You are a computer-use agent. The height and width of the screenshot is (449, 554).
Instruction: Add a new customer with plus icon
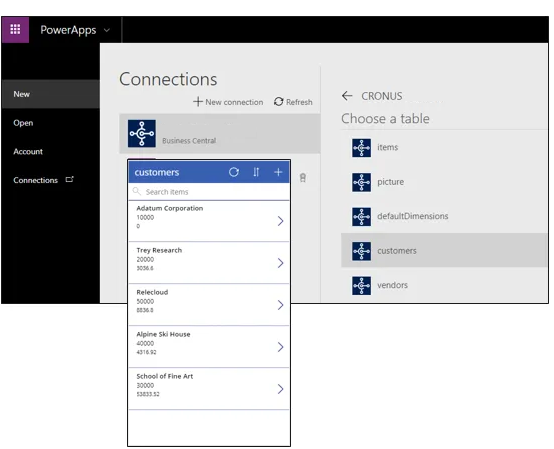(x=278, y=172)
